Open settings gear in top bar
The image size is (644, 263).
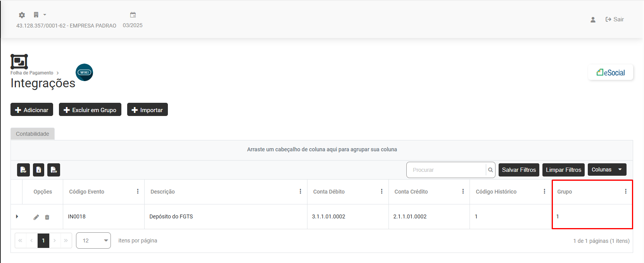(x=22, y=15)
